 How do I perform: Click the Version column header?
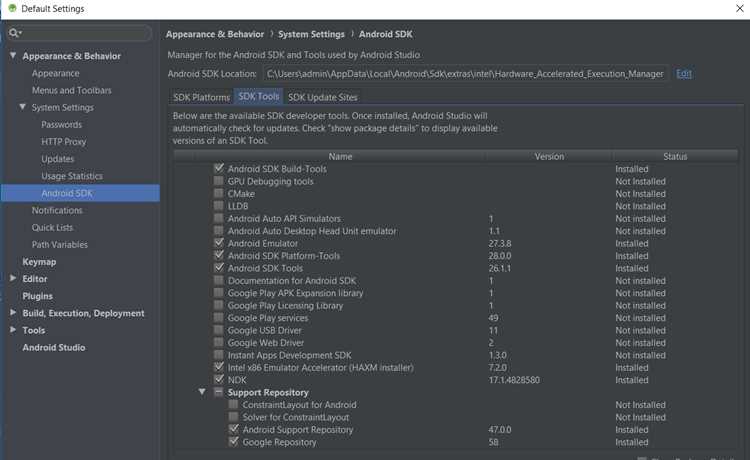(549, 156)
